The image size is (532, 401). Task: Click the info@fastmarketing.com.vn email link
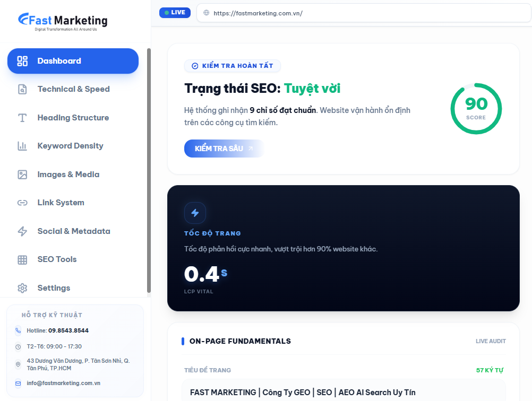pyautogui.click(x=63, y=383)
